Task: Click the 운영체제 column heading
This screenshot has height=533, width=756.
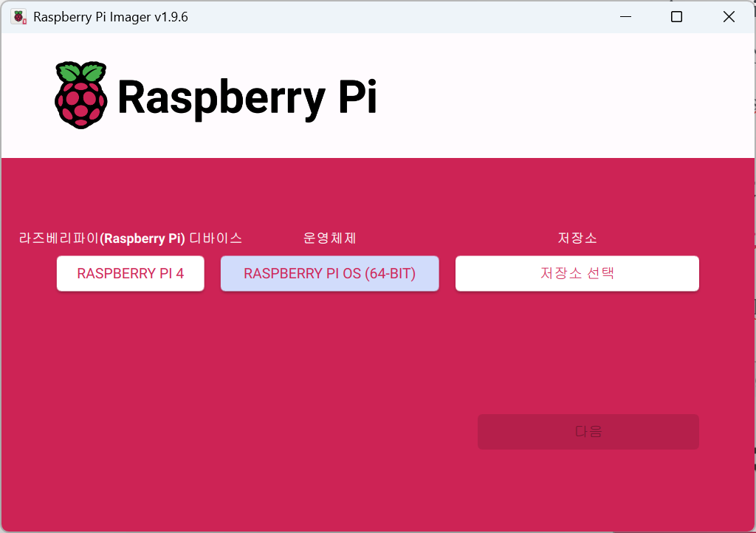Action: coord(329,238)
